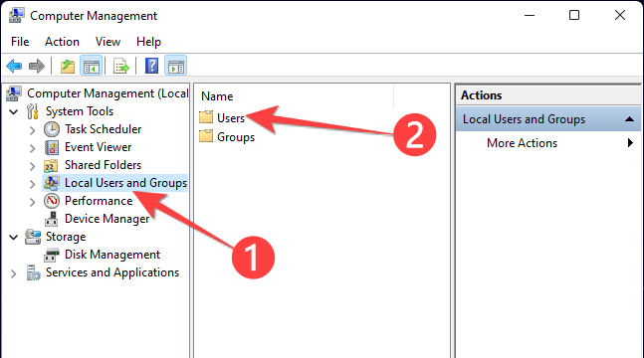Expand Services and Applications node
This screenshot has width=644, height=358.
(x=14, y=273)
